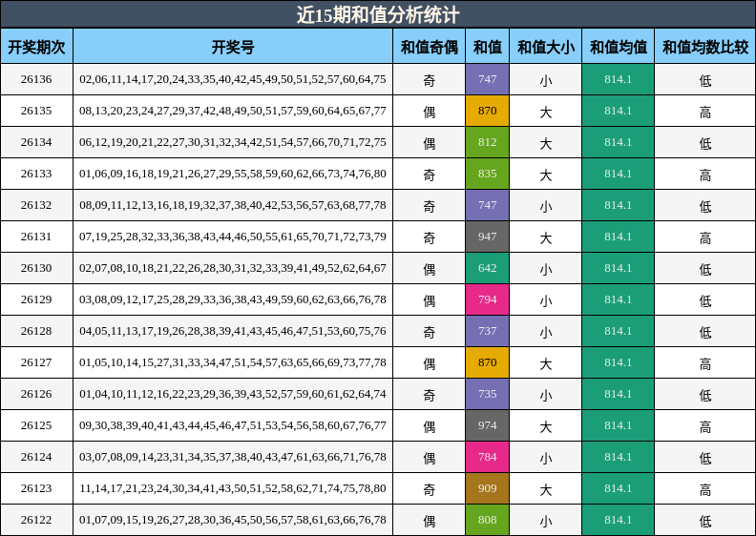This screenshot has width=756, height=536.
Task: Click draw numbers starting 03,08,09,12
Action: coord(233,299)
